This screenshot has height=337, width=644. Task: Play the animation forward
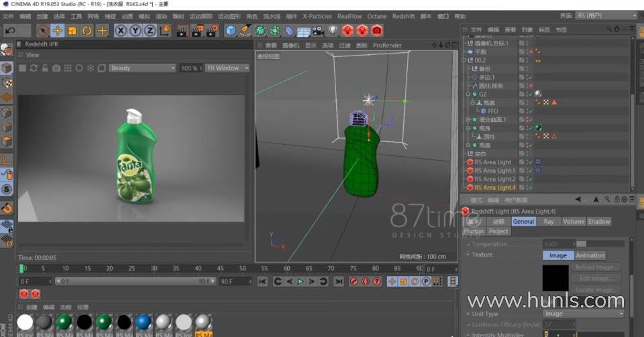pyautogui.click(x=301, y=281)
